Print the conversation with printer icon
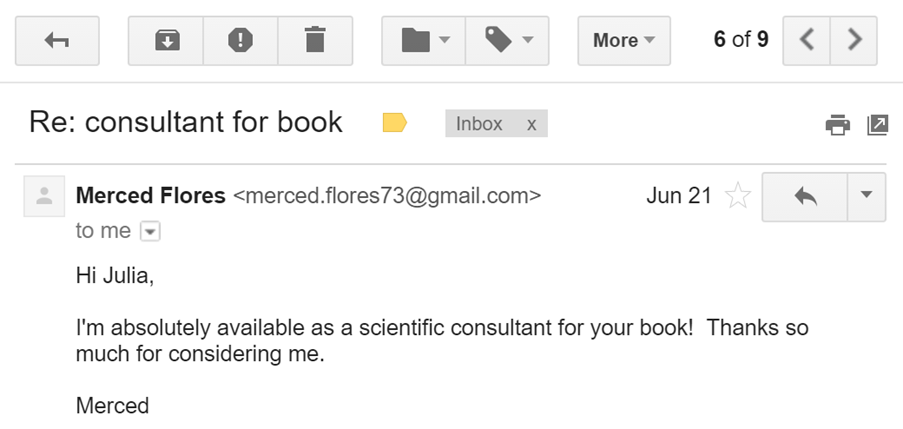This screenshot has width=903, height=429. tap(837, 125)
